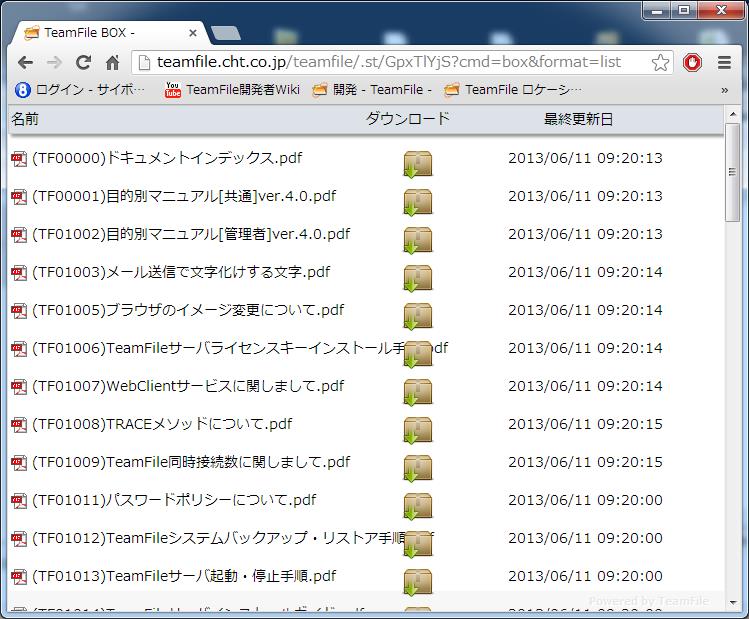Download (TF01011)パスワードポリシーについて.pdf via box icon
Screen dimensions: 749x619
417,507
